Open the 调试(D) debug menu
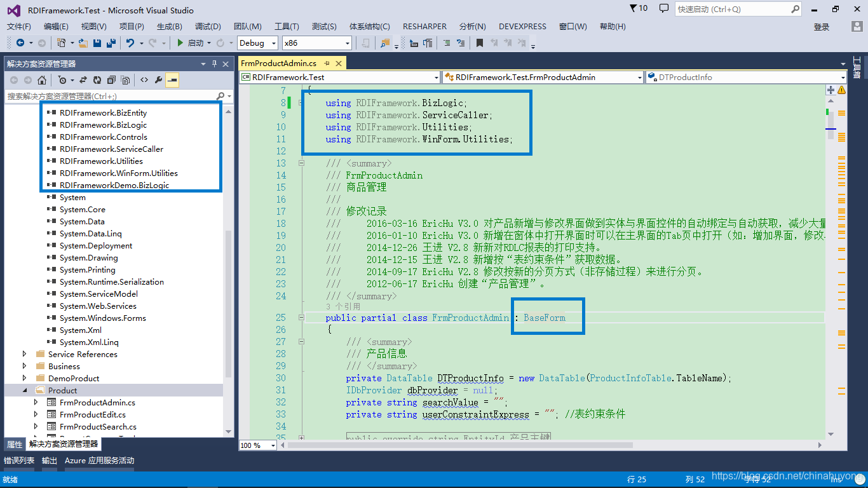Screen dimensions: 868x488 pyautogui.click(x=208, y=27)
